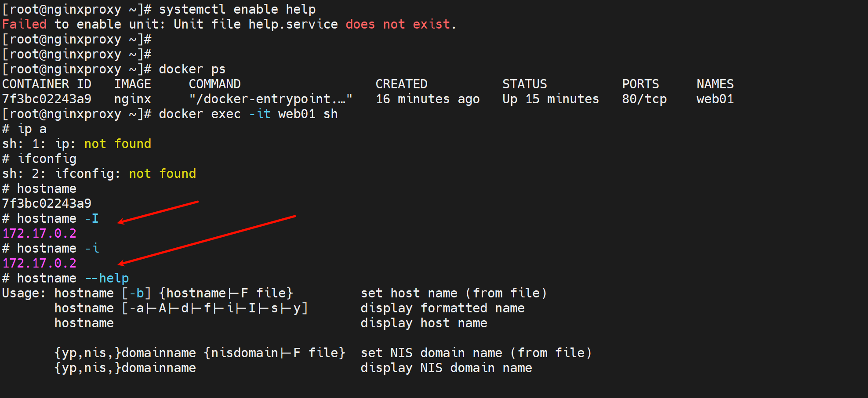
Task: Click the "systemctl enable help" command text
Action: pos(237,10)
